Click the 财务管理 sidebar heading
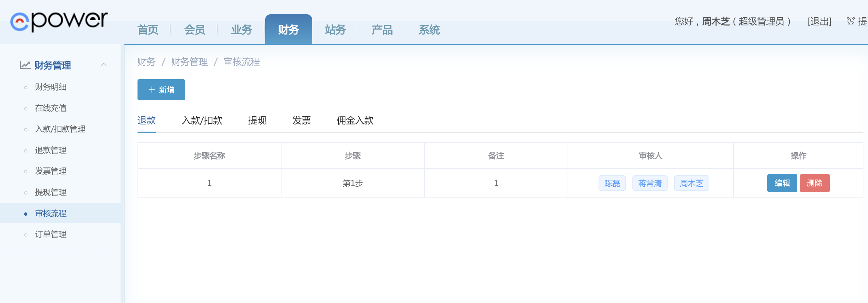The image size is (868, 303). 52,65
